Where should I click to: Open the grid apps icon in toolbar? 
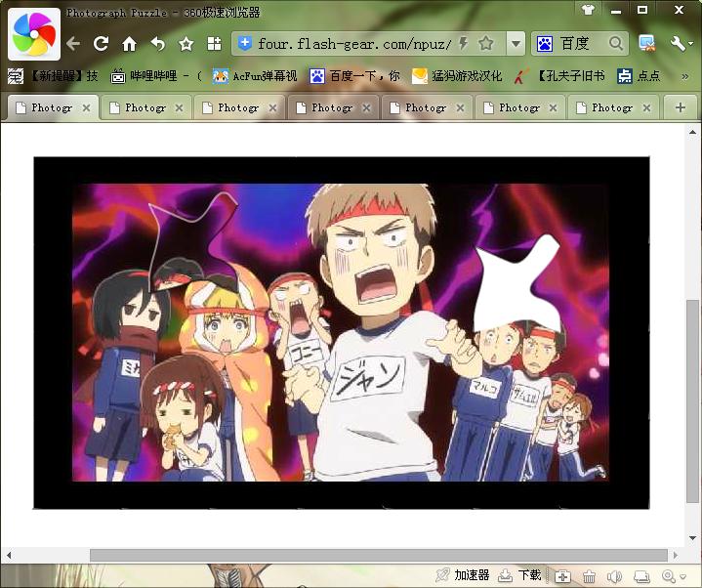[x=214, y=44]
